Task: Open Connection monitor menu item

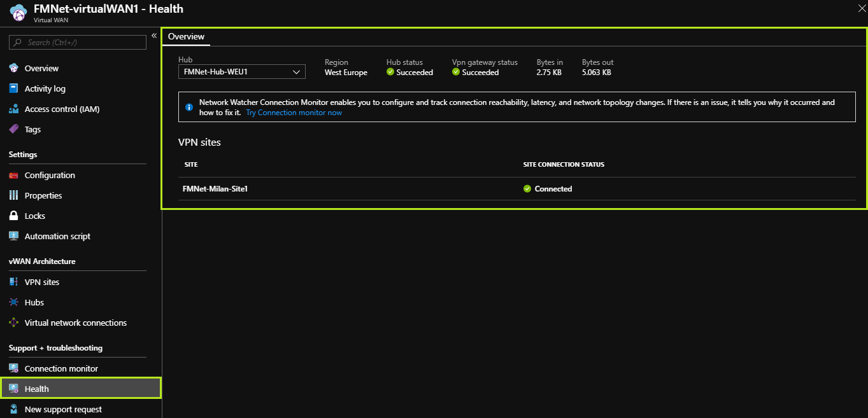Action: pyautogui.click(x=61, y=368)
